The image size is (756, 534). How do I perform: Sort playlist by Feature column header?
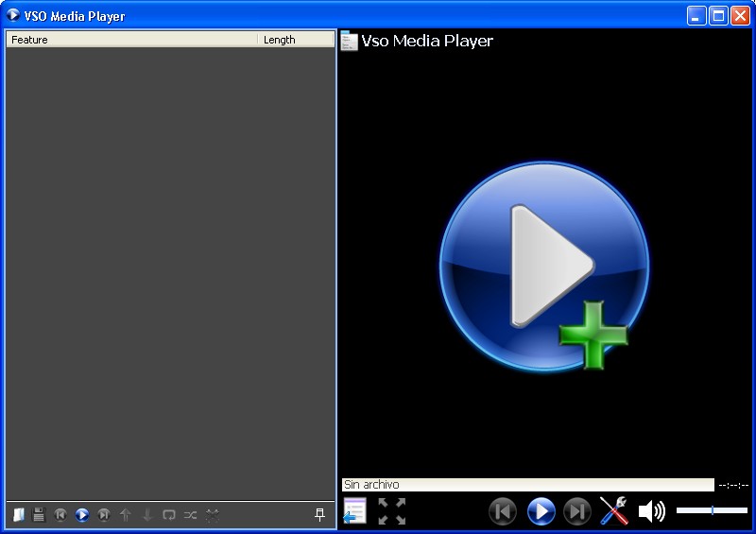(132, 40)
